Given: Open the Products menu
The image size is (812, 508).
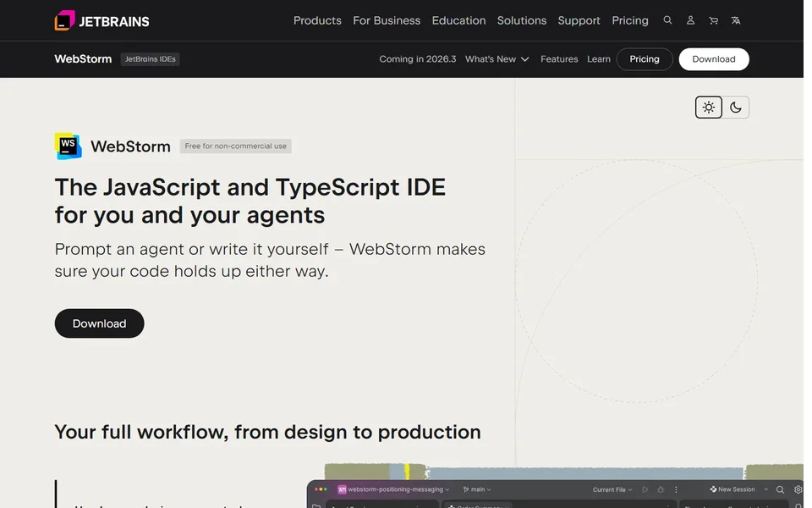Looking at the screenshot, I should point(317,20).
